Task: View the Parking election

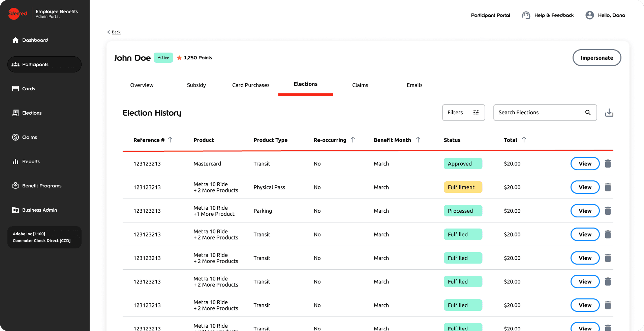Action: click(585, 211)
